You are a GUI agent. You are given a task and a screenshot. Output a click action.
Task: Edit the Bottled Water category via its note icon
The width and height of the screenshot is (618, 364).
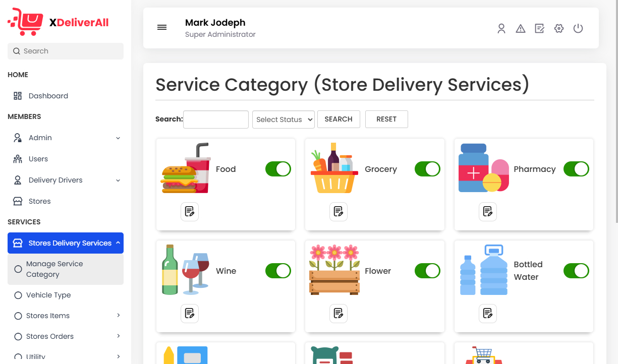[x=488, y=314]
